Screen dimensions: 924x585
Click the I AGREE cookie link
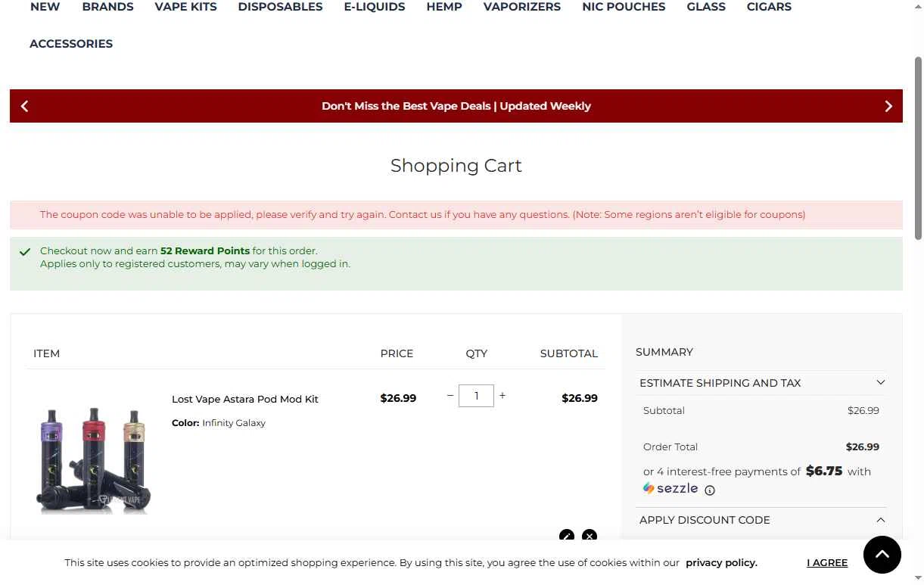827,562
